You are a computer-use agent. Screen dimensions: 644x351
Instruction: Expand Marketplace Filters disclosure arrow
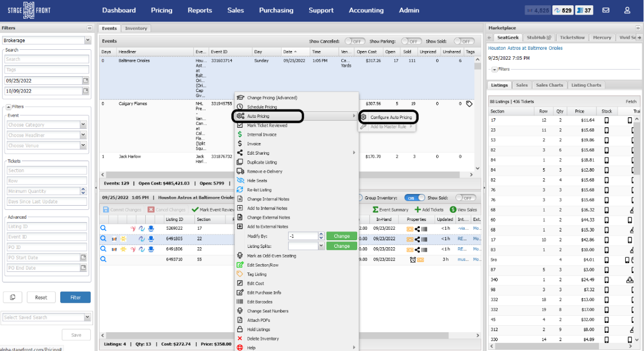click(495, 70)
